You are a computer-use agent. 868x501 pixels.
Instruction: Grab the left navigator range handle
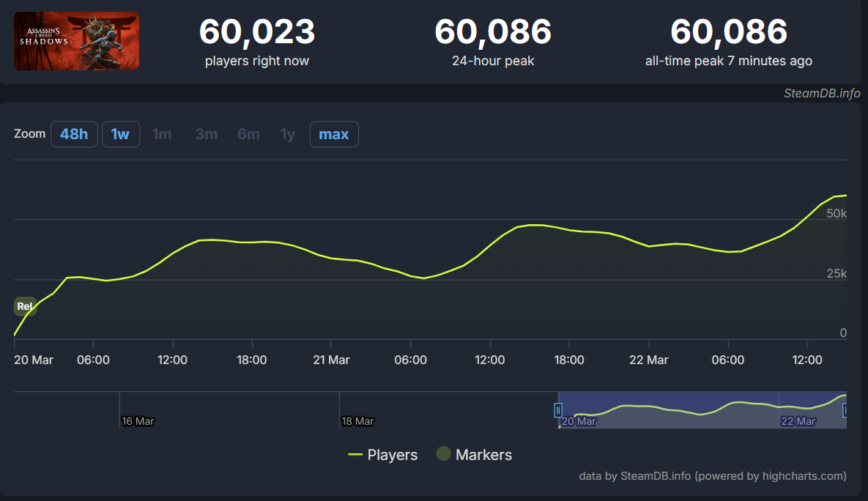(558, 410)
